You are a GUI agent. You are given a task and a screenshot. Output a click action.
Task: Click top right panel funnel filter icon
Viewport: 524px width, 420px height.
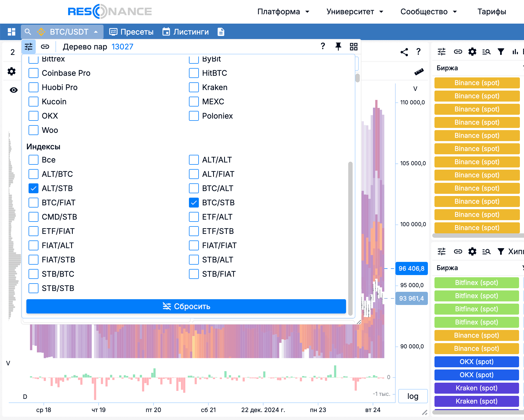coord(501,52)
